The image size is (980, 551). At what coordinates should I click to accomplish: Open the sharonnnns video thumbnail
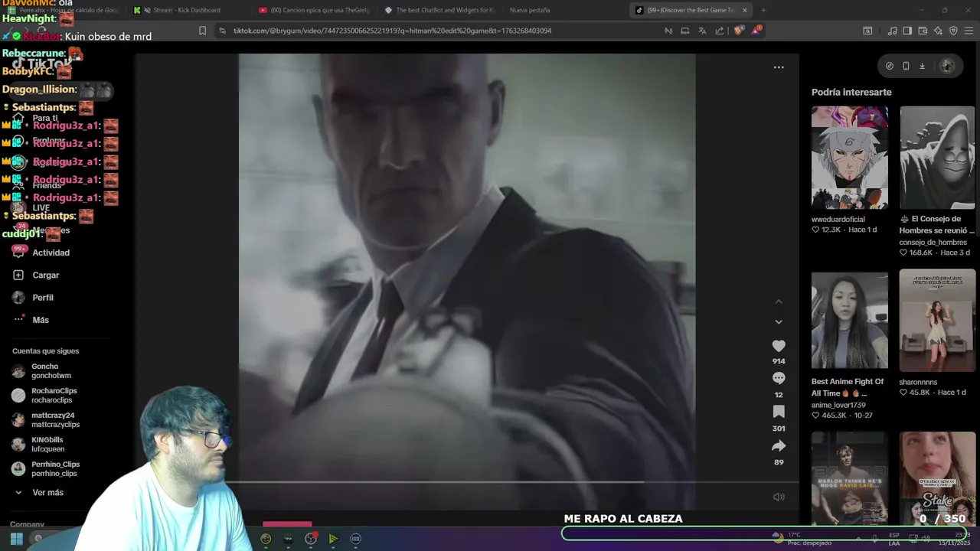point(937,320)
